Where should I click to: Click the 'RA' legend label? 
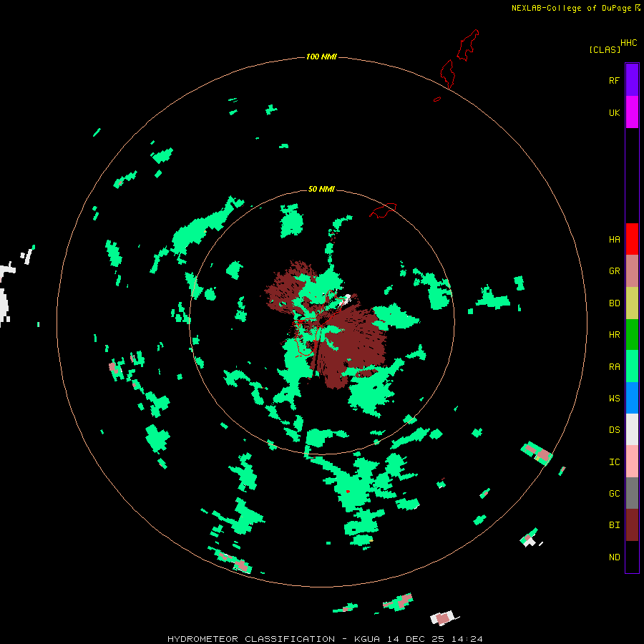coord(614,366)
